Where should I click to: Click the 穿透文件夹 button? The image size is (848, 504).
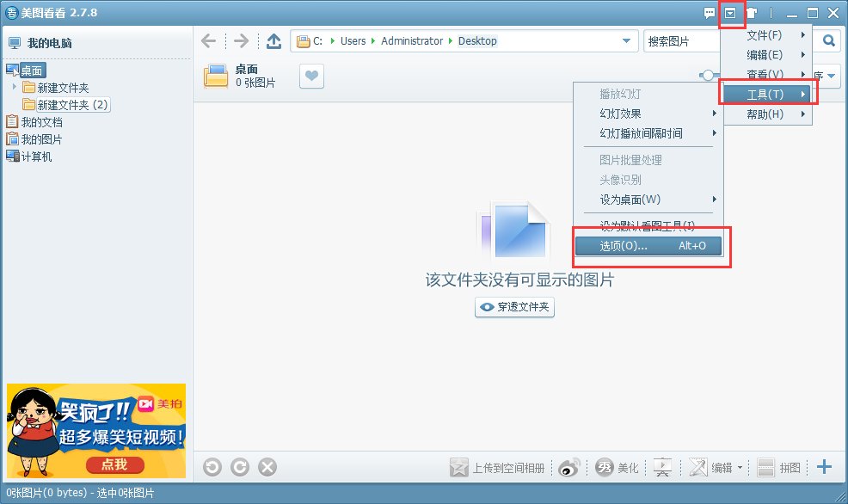tap(514, 307)
